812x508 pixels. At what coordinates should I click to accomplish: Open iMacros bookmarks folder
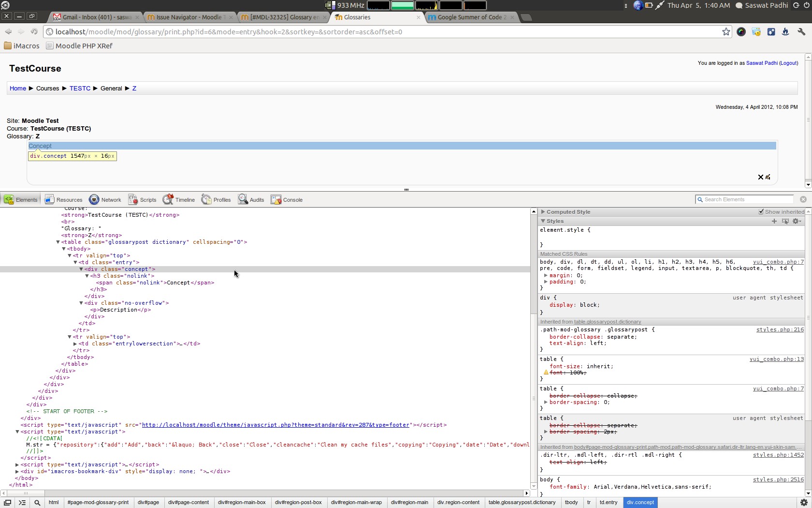22,46
